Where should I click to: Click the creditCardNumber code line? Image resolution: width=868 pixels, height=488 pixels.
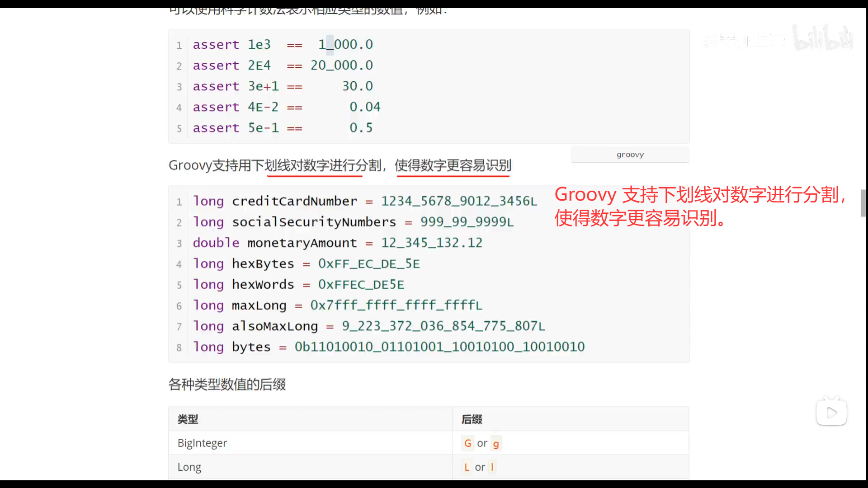pos(364,201)
